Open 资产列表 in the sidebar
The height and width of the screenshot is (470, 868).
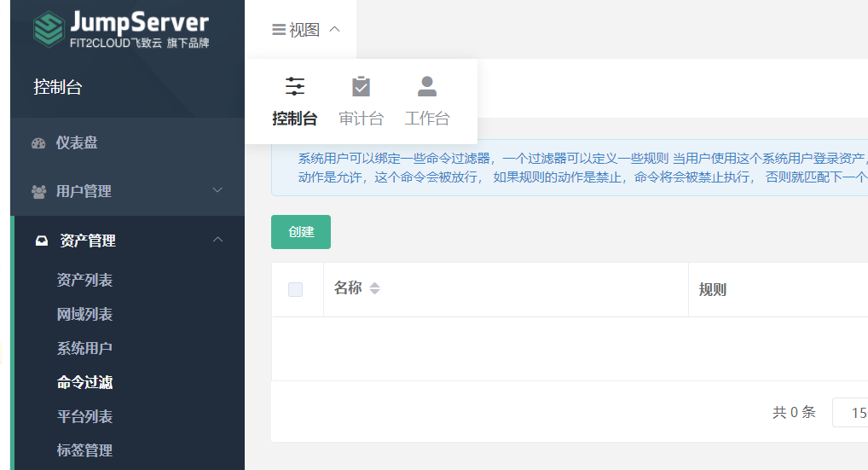pos(84,280)
